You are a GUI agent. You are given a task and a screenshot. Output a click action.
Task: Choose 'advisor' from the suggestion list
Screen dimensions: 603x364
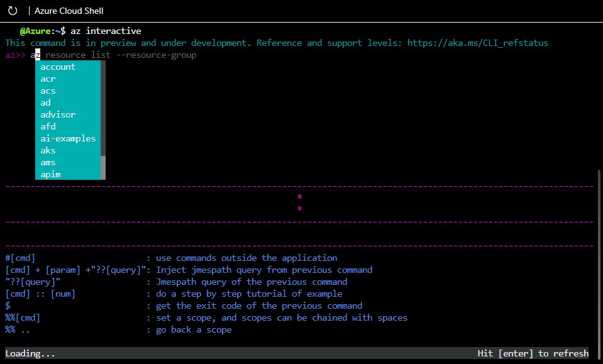click(58, 114)
